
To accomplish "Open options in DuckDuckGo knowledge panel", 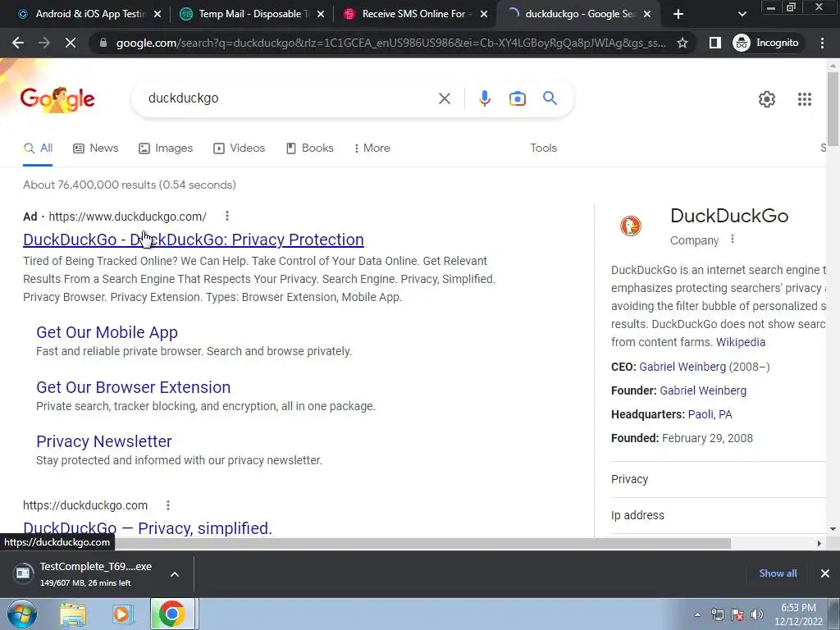I will tap(733, 240).
